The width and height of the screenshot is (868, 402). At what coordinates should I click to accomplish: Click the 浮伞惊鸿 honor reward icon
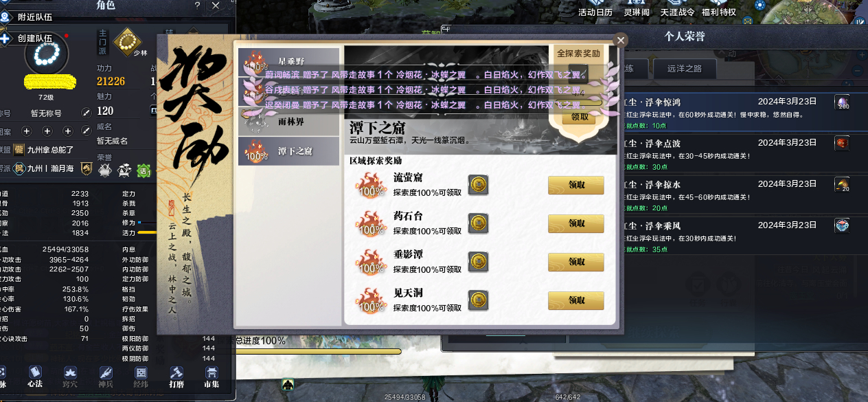pyautogui.click(x=842, y=102)
